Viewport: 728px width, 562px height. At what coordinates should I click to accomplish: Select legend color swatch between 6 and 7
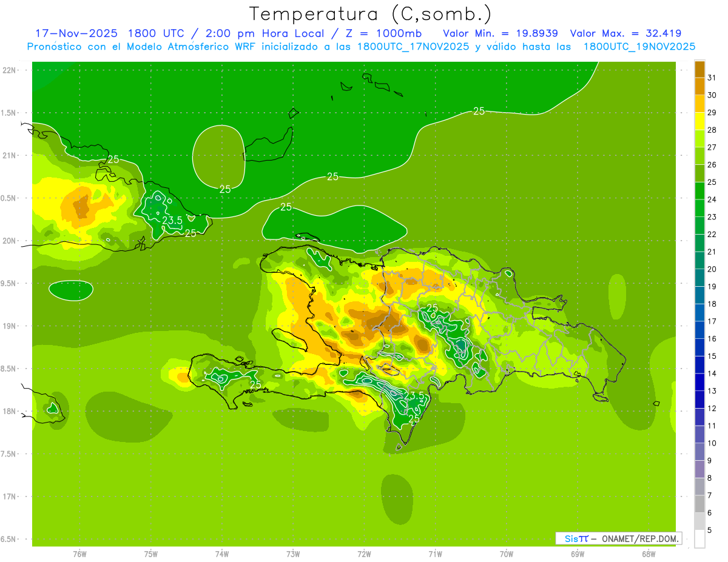699,503
